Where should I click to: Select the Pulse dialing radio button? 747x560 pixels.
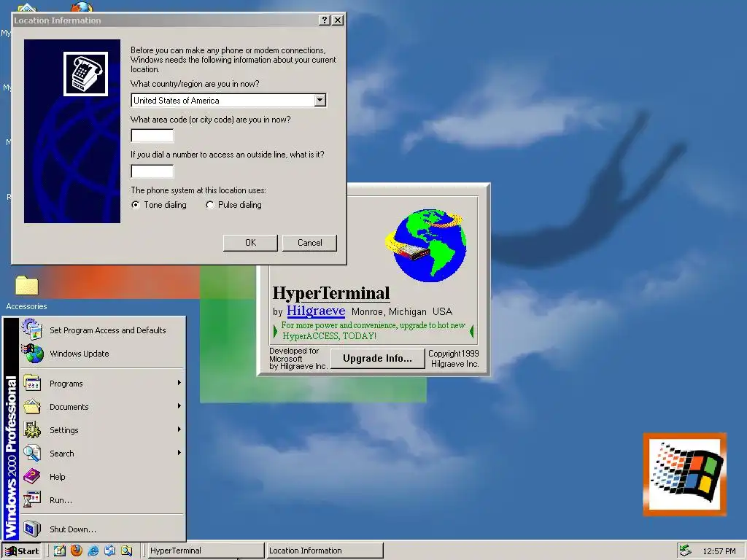209,205
